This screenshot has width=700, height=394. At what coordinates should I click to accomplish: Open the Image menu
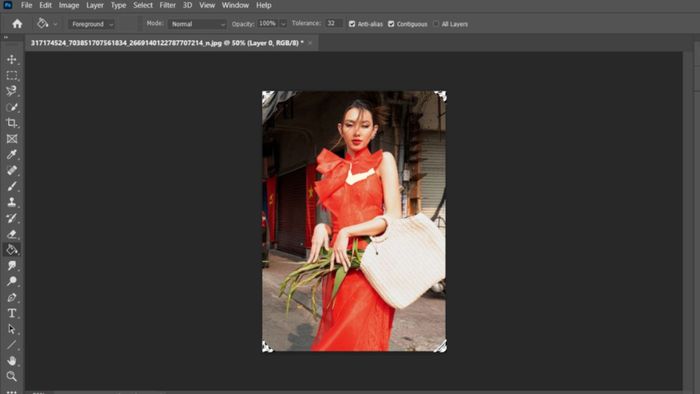point(69,5)
